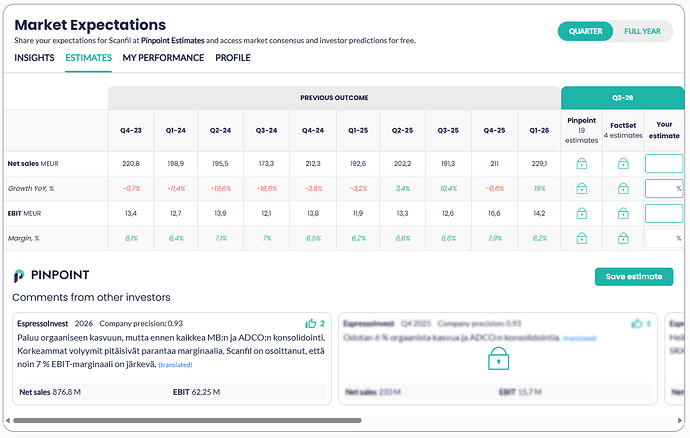Viewport: 690px width, 438px height.
Task: Click the Pinpoint logo icon
Action: coord(18,276)
